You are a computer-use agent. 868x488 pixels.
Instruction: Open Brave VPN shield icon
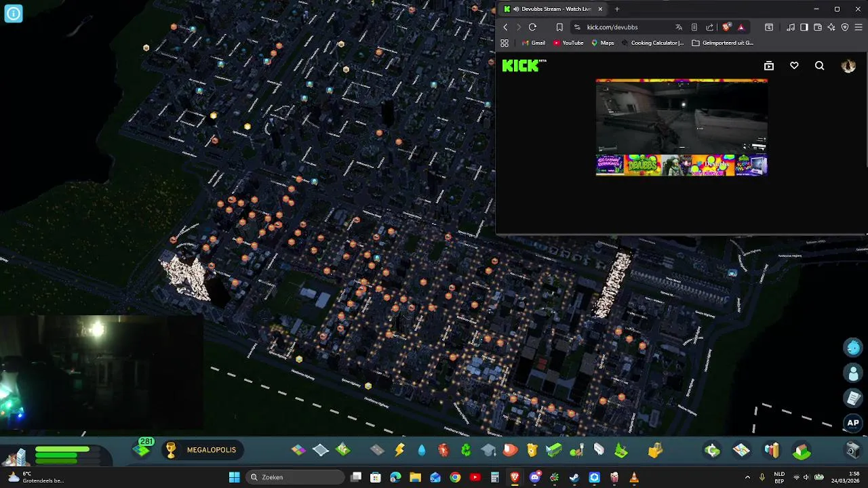coord(845,27)
